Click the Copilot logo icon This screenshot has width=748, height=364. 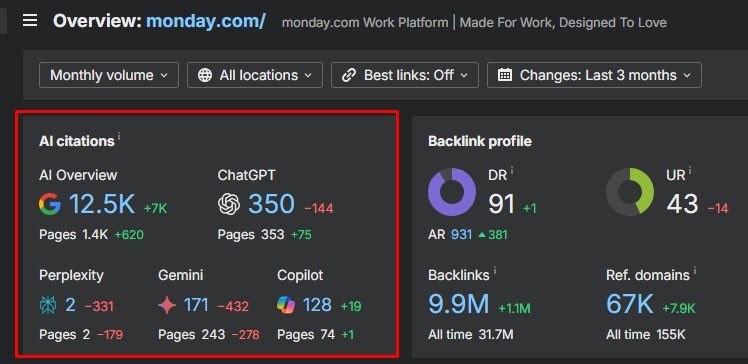[x=286, y=305]
